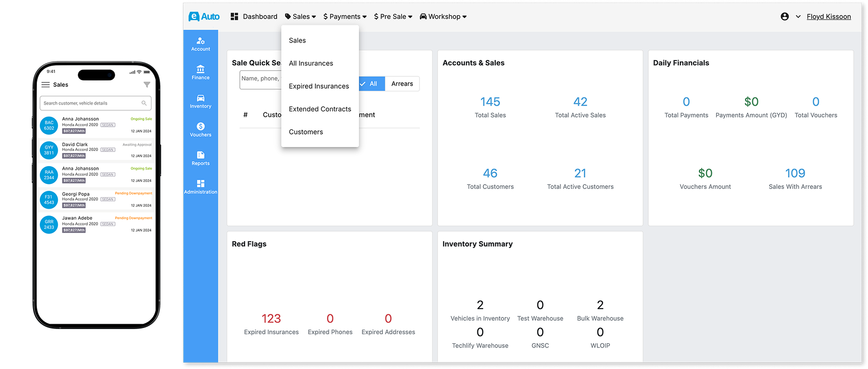Tap the phone search customer field
This screenshot has height=369, width=868.
[x=96, y=103]
